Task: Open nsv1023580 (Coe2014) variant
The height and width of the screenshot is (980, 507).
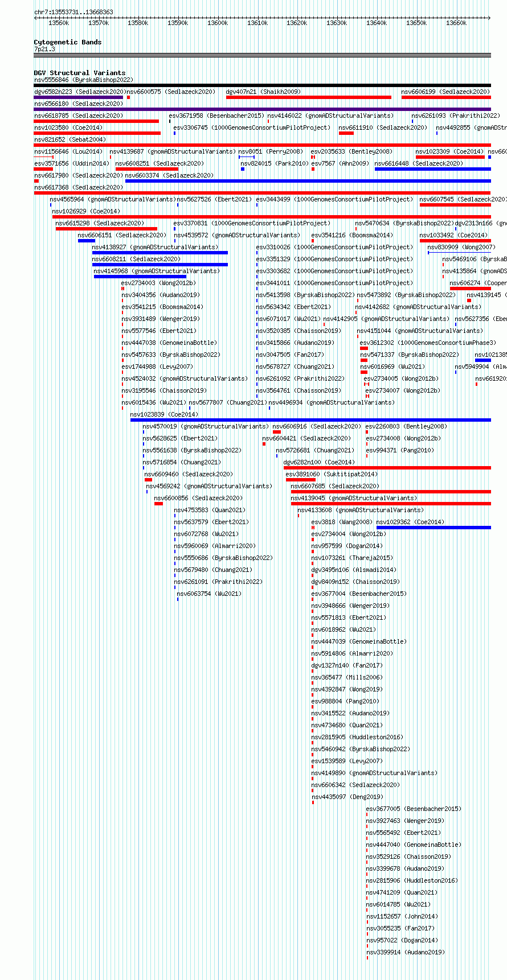Action: tap(68, 127)
